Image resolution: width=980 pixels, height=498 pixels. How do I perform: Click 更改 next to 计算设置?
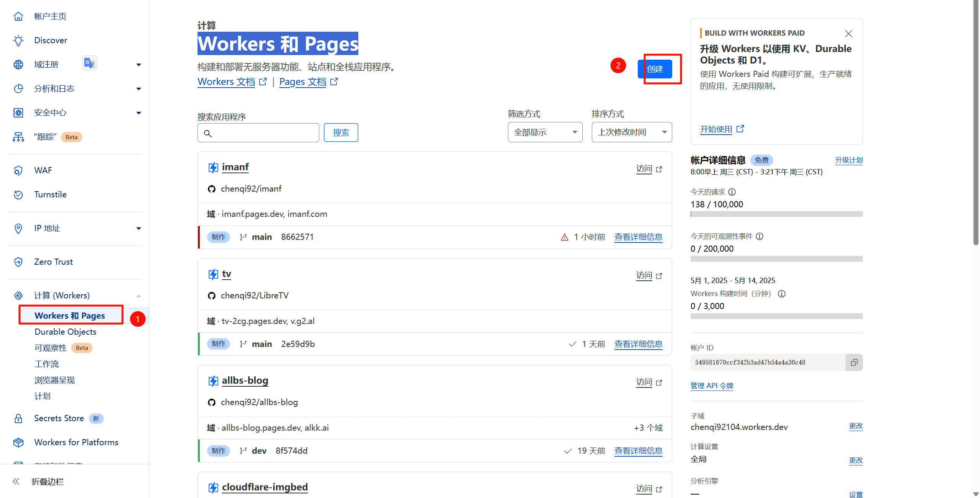(856, 460)
